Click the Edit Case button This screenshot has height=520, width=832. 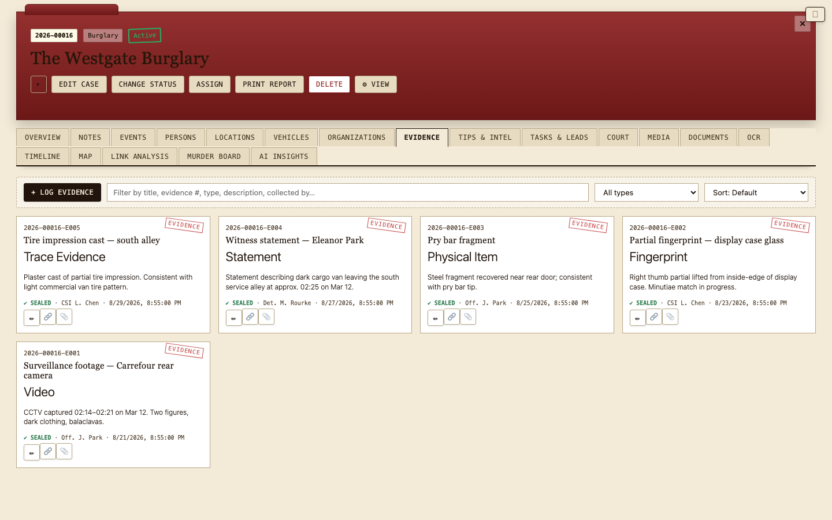[79, 84]
